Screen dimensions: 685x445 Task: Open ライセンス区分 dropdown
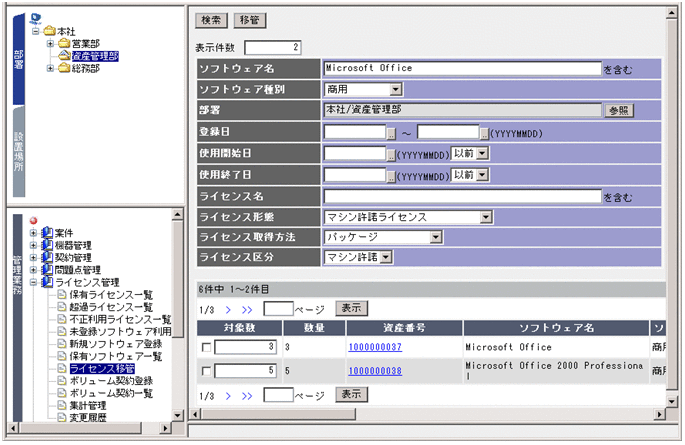(x=386, y=257)
